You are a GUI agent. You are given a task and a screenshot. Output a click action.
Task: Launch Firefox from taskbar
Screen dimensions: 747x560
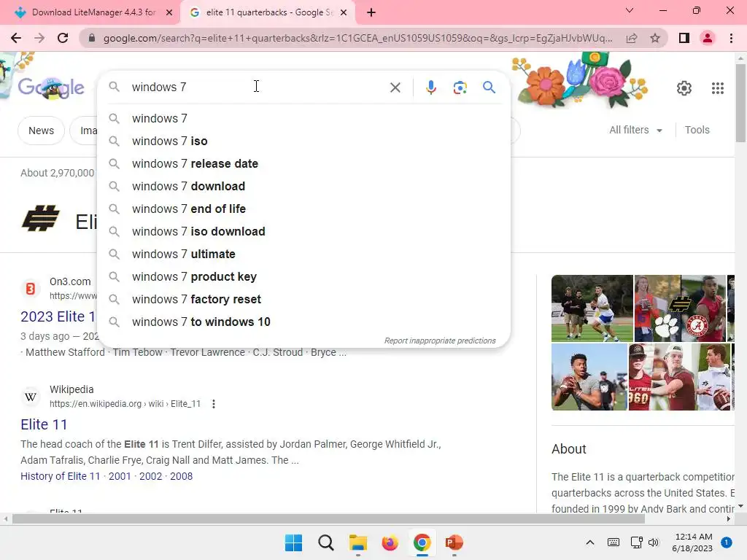tap(390, 542)
